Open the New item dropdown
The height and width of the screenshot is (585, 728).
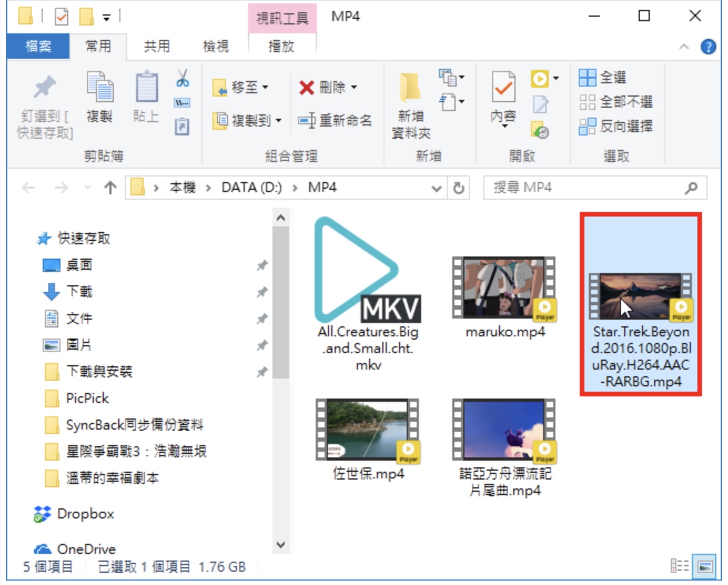point(452,78)
